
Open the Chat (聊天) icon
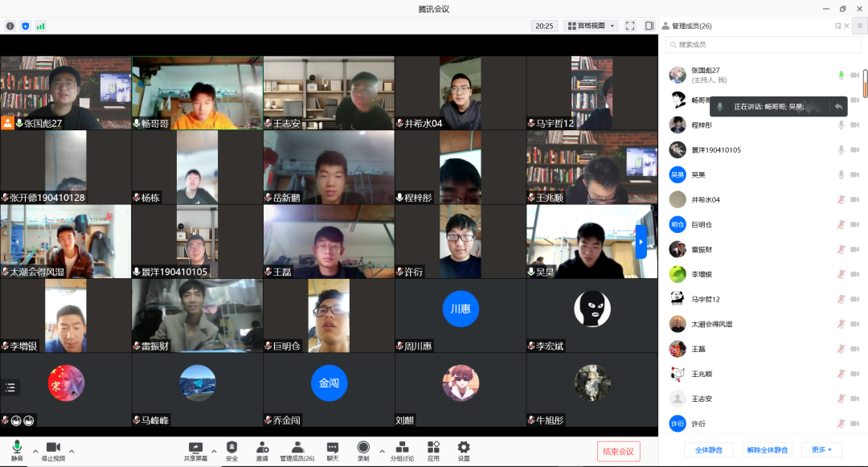[332, 448]
